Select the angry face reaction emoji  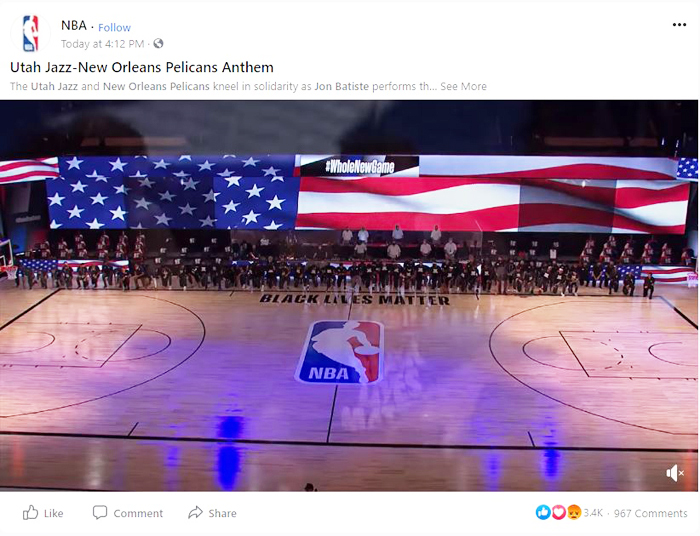pos(574,512)
